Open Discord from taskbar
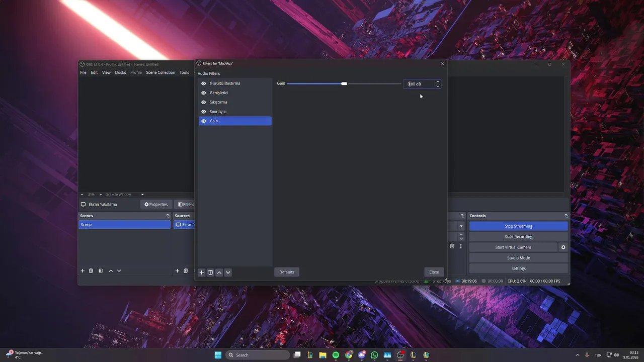This screenshot has height=362, width=644. click(x=361, y=355)
